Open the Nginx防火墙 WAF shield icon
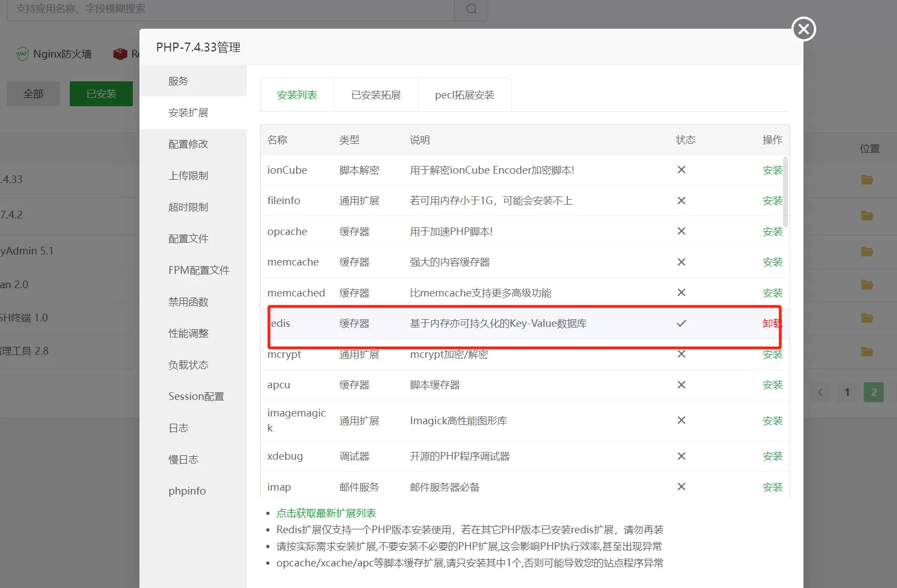 point(22,54)
